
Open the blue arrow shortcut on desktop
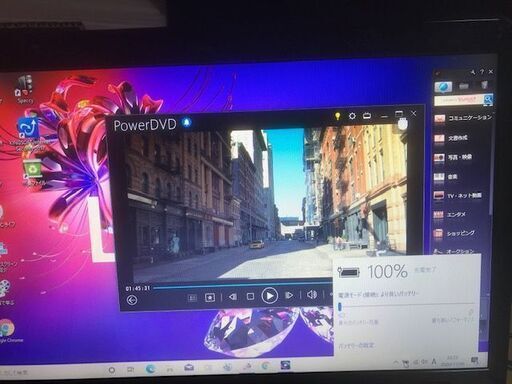click(29, 128)
